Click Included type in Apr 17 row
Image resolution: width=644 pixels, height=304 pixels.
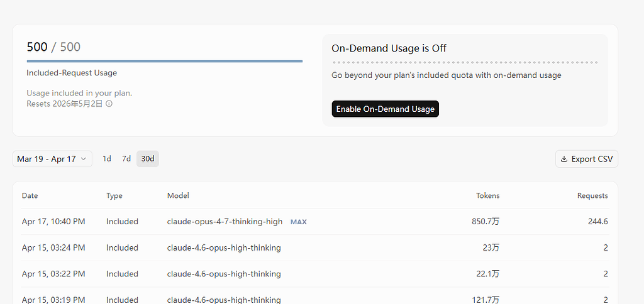(122, 222)
